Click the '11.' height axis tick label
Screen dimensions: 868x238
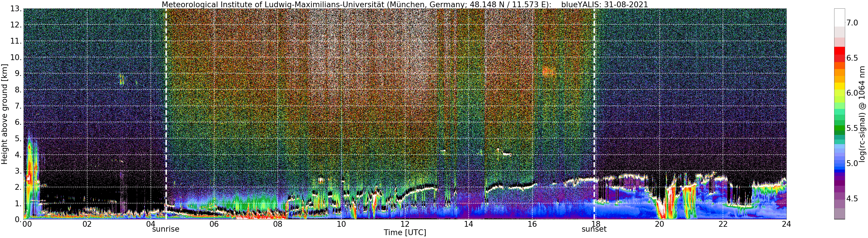(x=16, y=41)
